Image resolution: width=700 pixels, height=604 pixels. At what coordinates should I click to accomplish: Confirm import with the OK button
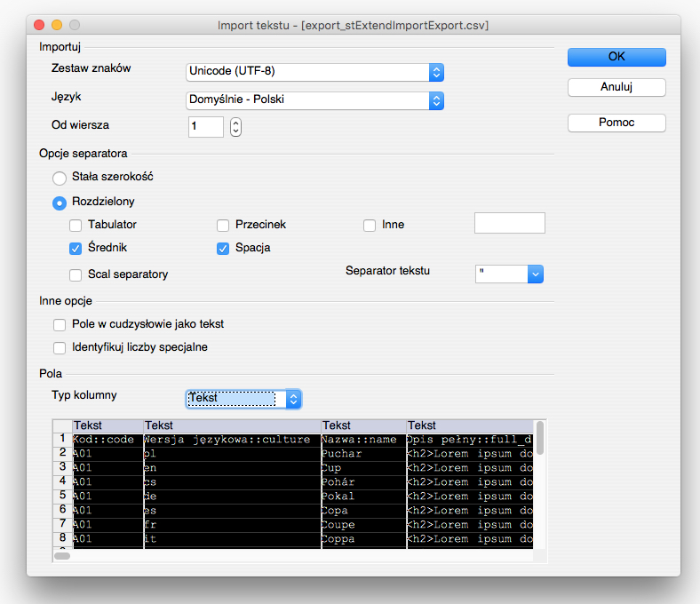click(x=616, y=57)
